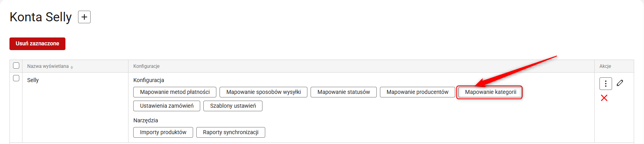
Task: Edit the Selly account with pencil icon
Action: tap(620, 83)
